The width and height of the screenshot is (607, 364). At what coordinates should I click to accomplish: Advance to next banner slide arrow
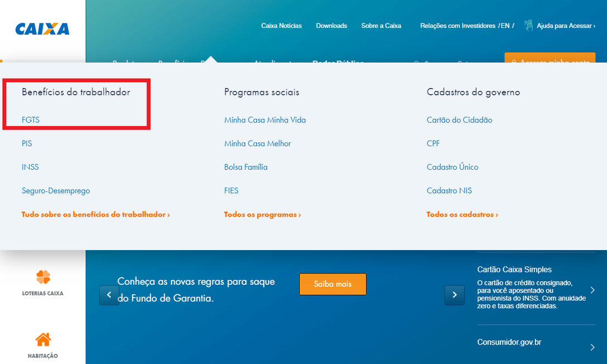[454, 295]
